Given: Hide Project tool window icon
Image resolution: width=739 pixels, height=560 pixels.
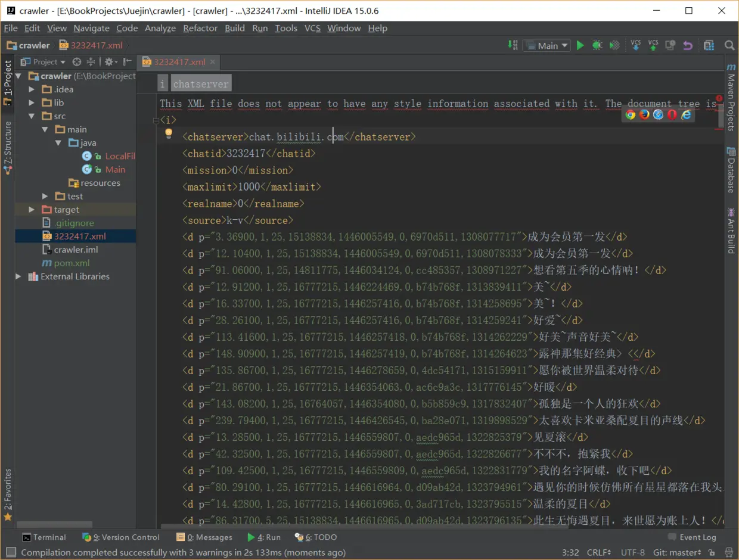Looking at the screenshot, I should [x=127, y=61].
